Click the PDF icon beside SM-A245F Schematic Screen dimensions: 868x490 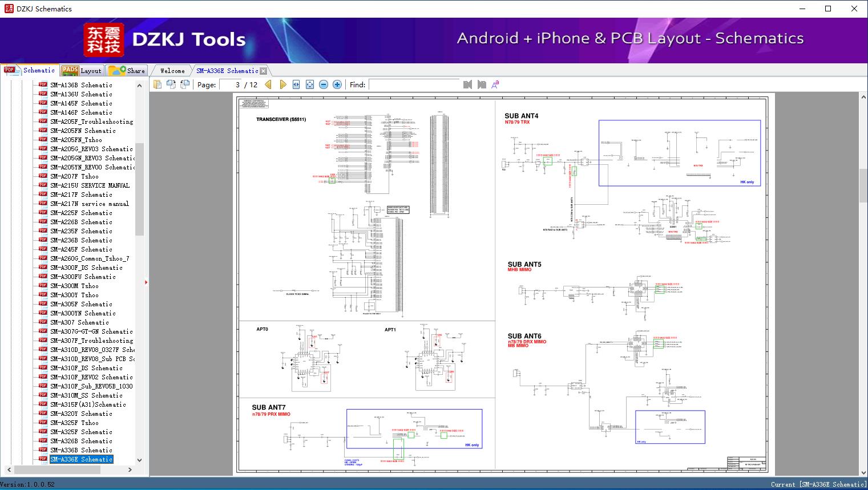pyautogui.click(x=43, y=249)
